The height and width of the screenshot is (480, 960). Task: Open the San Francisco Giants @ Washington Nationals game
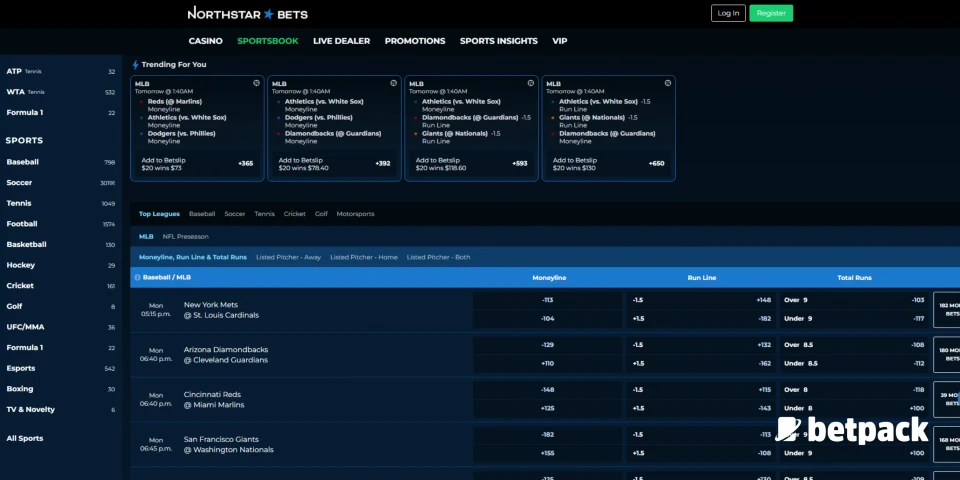click(228, 444)
